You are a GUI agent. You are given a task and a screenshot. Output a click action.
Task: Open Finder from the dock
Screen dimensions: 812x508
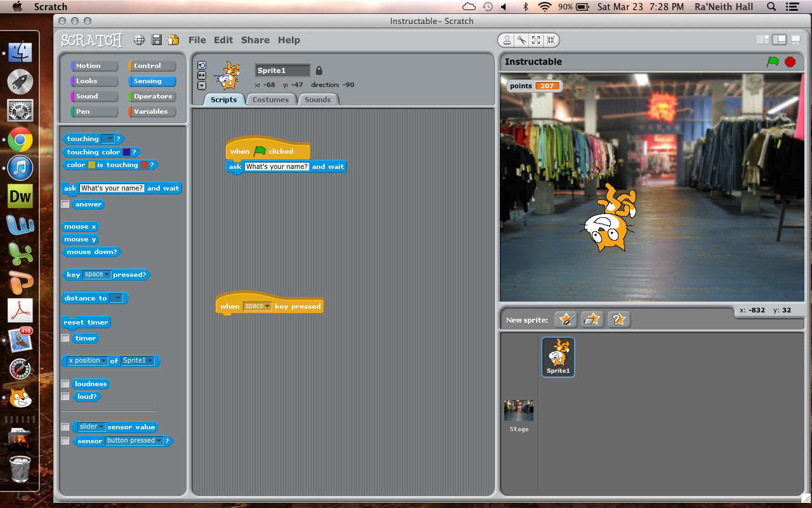20,53
